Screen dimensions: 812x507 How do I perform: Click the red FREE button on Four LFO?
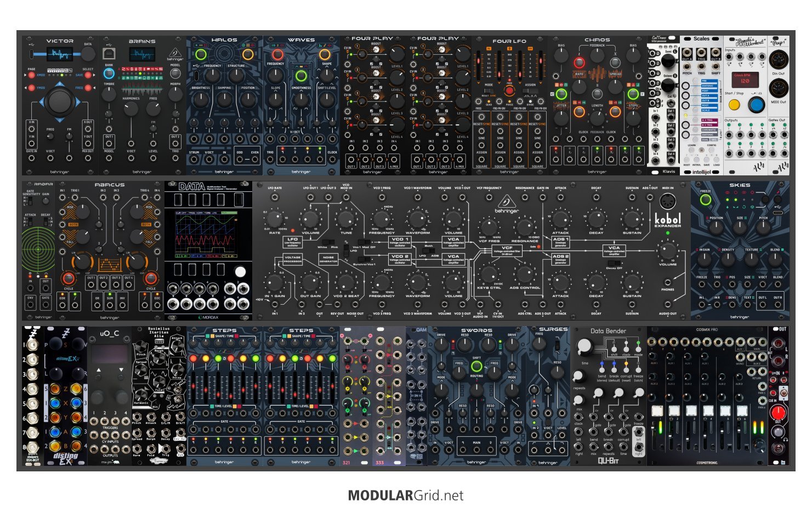pos(509,90)
